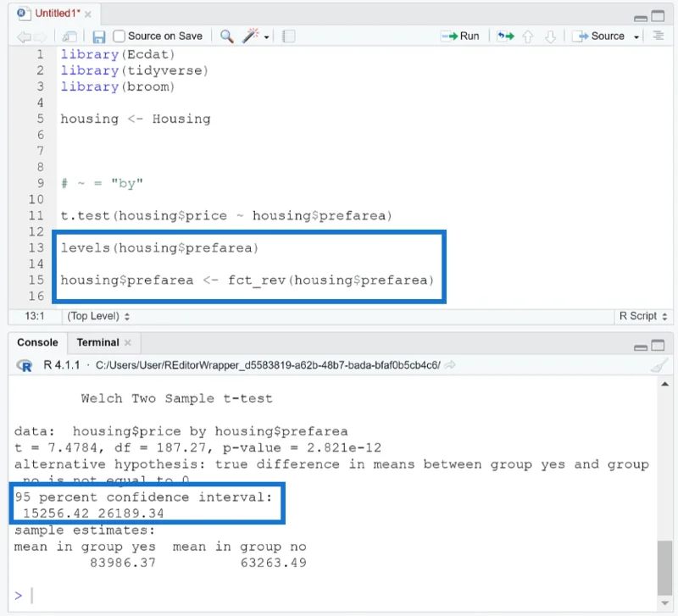
Task: Click on line 2 library(tidyverse)
Action: [134, 70]
